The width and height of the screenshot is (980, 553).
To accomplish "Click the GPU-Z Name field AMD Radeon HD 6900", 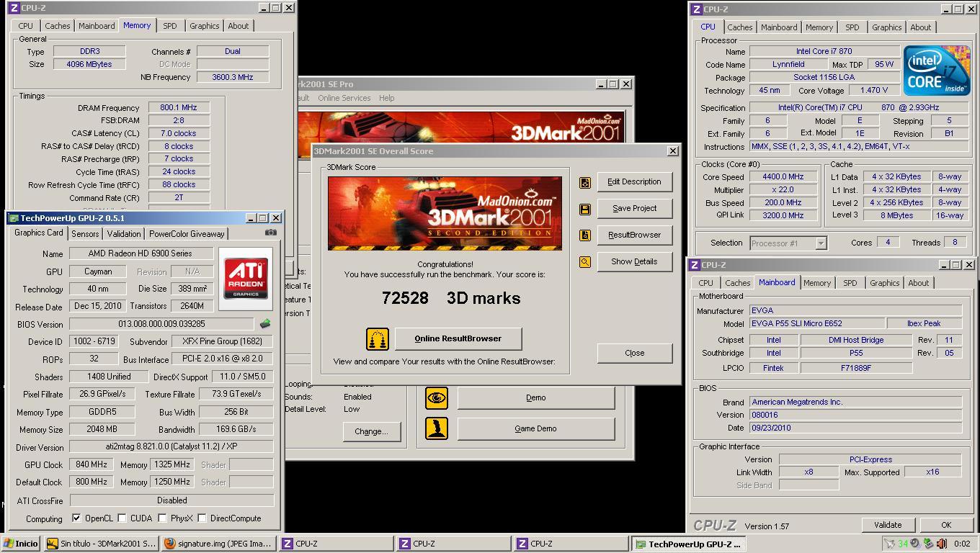I will click(x=141, y=253).
